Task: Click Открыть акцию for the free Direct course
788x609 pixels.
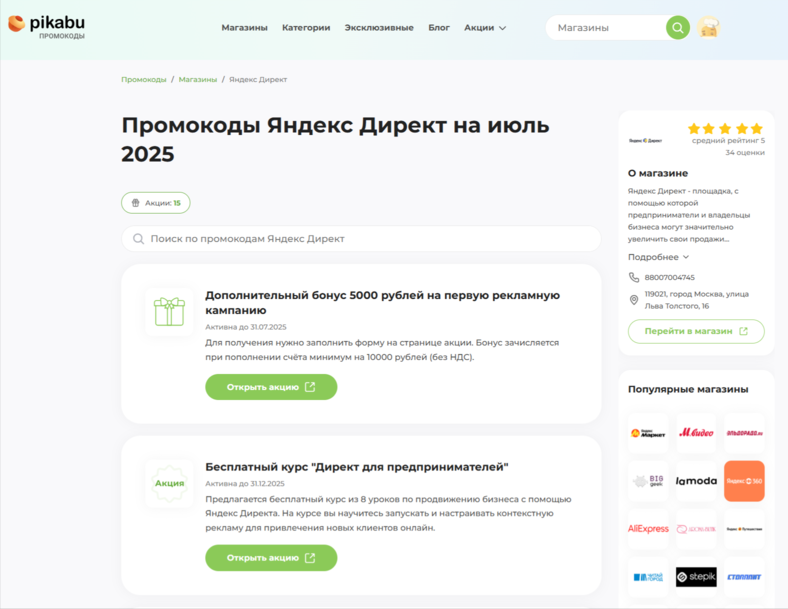Action: pyautogui.click(x=271, y=558)
